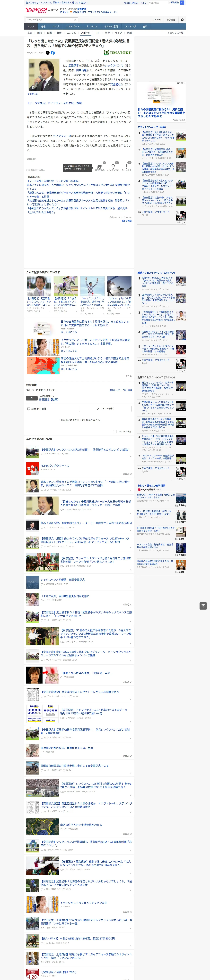React with the わかりやすい lightbulb icon
Image resolution: width=210 pixels, height=980 pixels.
click(113, 166)
